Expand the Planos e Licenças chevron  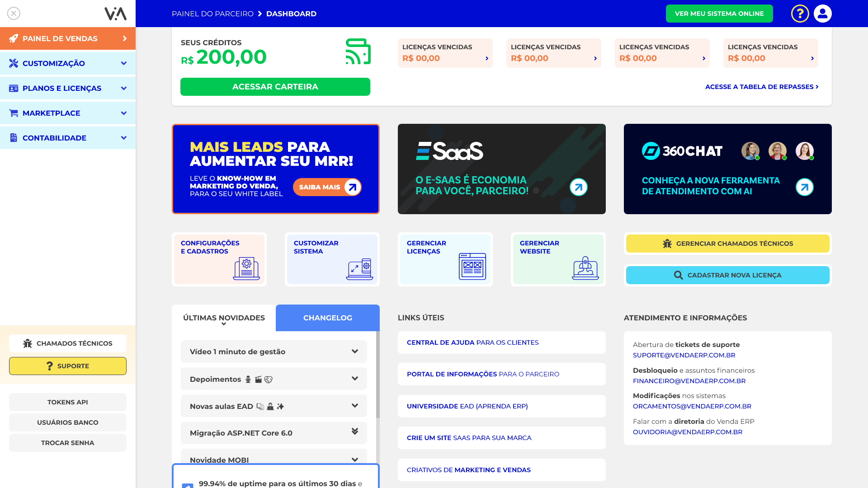click(x=124, y=88)
